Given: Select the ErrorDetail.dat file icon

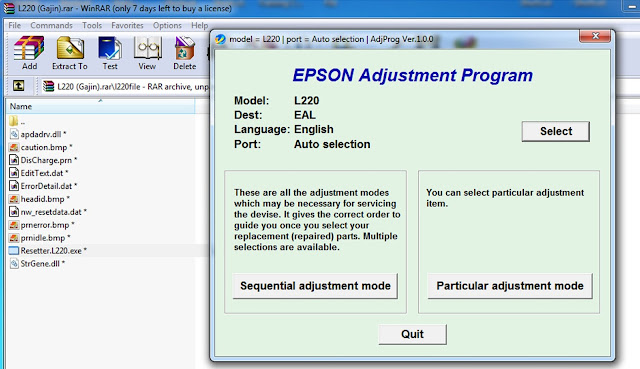Looking at the screenshot, I should [14, 186].
